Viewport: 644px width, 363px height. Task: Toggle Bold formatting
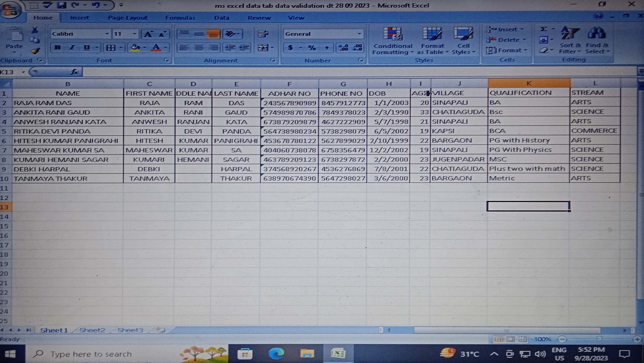coord(58,47)
